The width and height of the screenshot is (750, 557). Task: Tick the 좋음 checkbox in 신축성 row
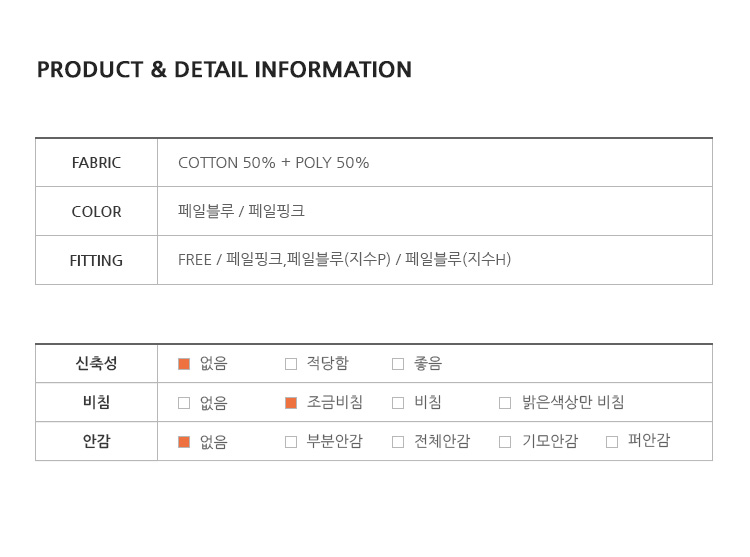pyautogui.click(x=398, y=364)
